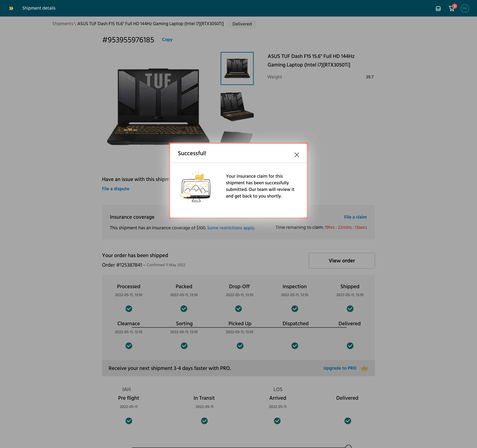Click the Processed step checkmark icon

pos(129,309)
